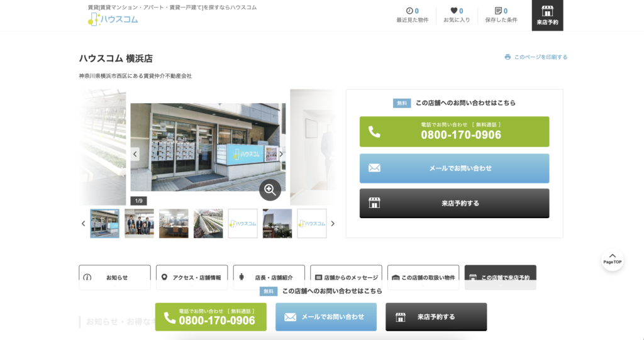Click 来店予約する in bottom sticky bar

[x=436, y=317]
